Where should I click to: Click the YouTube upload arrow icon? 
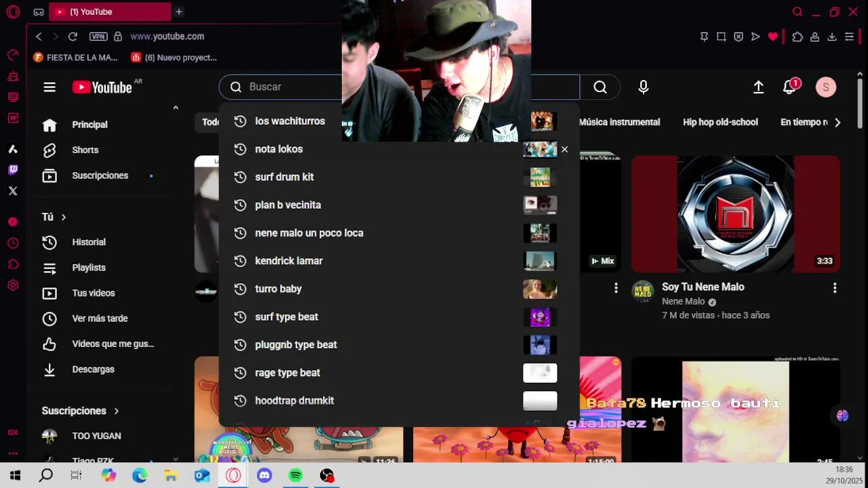pos(759,87)
